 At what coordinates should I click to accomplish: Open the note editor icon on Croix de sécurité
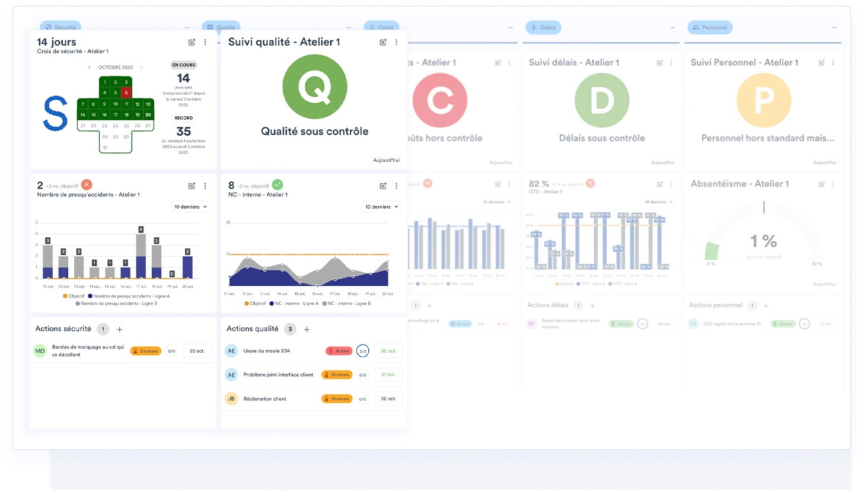pyautogui.click(x=191, y=43)
